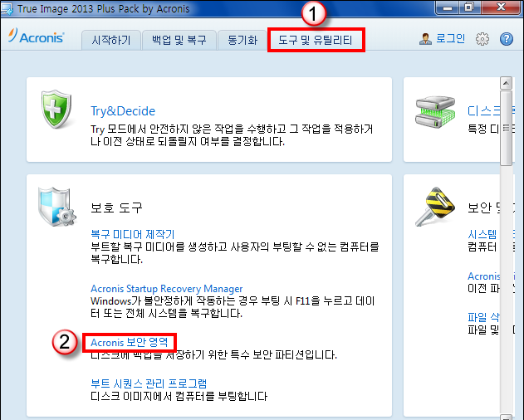
Task: Click the Acronis logo
Action: pyautogui.click(x=36, y=36)
